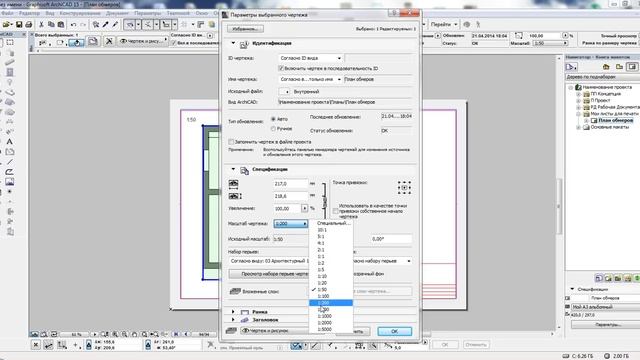Expand Основные макеты tree node
This screenshot has height=360, width=640.
[578, 127]
